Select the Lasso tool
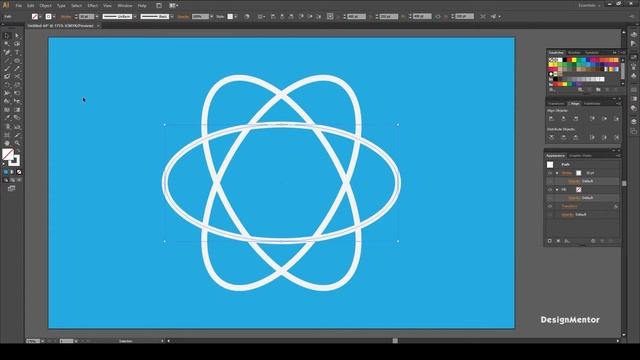The width and height of the screenshot is (640, 360). (17, 44)
